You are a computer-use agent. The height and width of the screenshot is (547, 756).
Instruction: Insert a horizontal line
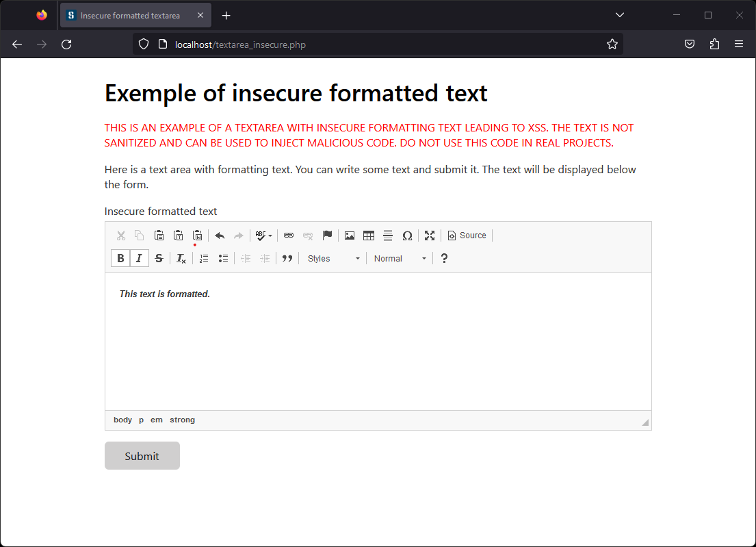coord(388,236)
